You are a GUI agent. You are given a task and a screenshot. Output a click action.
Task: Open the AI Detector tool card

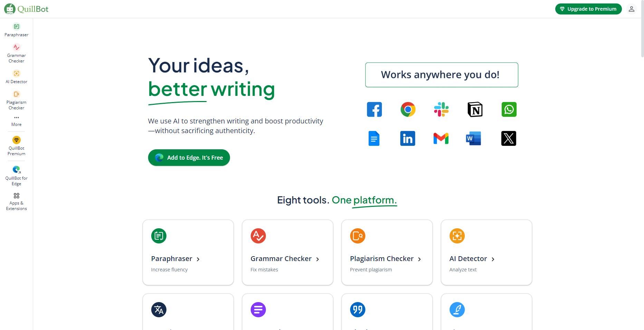click(486, 252)
